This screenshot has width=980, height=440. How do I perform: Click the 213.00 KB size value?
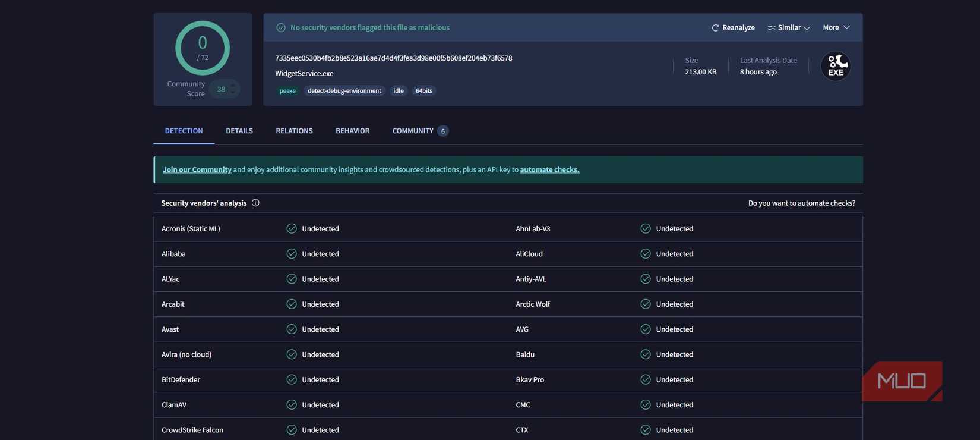point(701,72)
